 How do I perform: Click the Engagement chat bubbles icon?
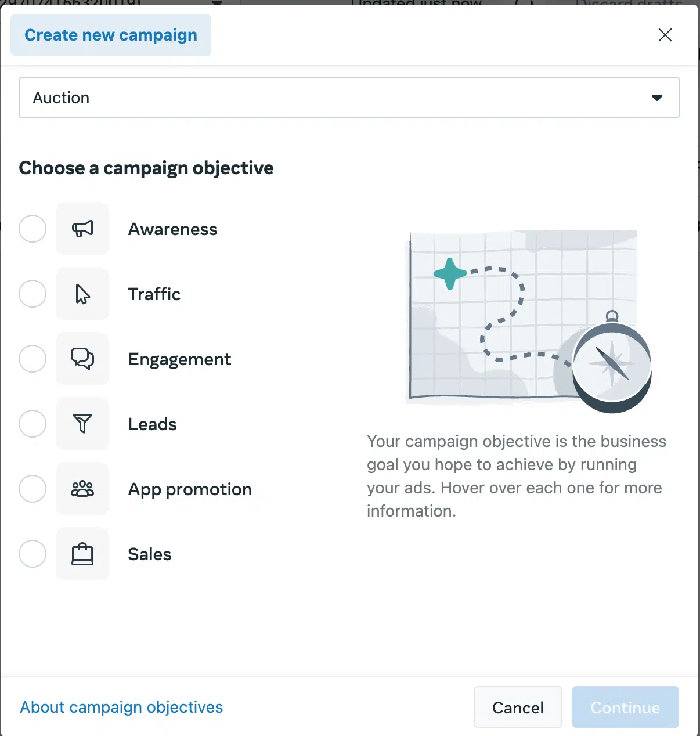tap(82, 359)
